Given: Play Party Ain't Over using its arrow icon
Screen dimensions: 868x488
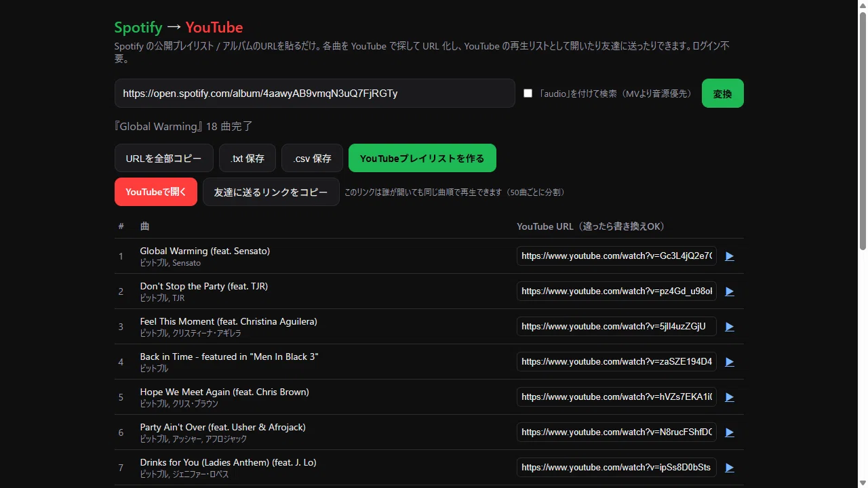Looking at the screenshot, I should pyautogui.click(x=730, y=432).
